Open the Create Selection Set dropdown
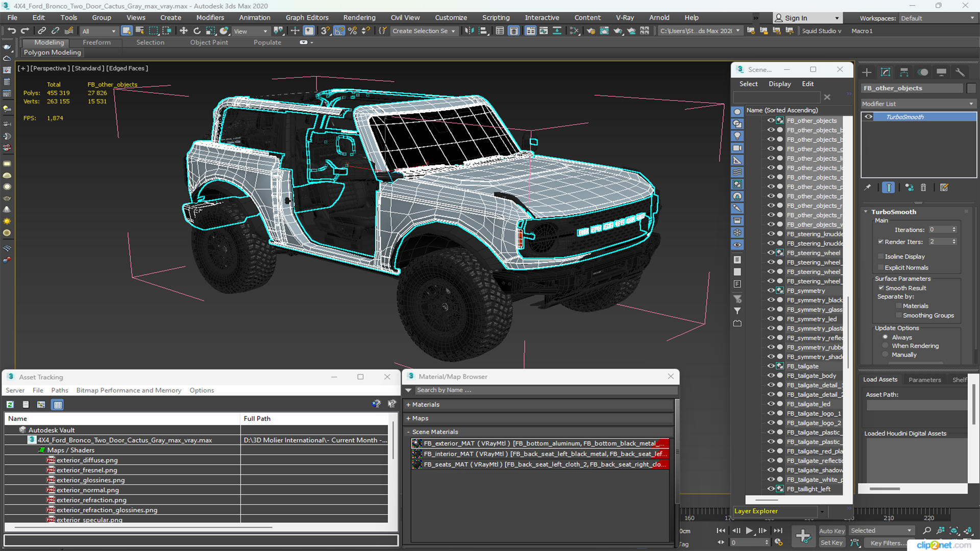The width and height of the screenshot is (980, 551). coord(424,31)
